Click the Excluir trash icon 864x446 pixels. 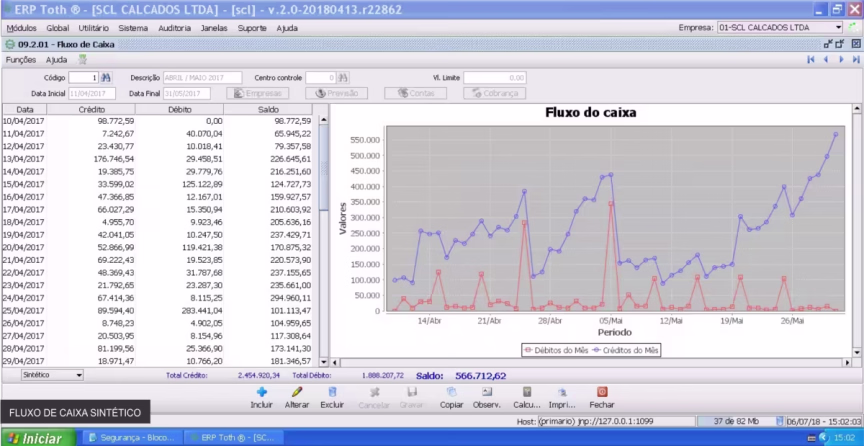(332, 393)
